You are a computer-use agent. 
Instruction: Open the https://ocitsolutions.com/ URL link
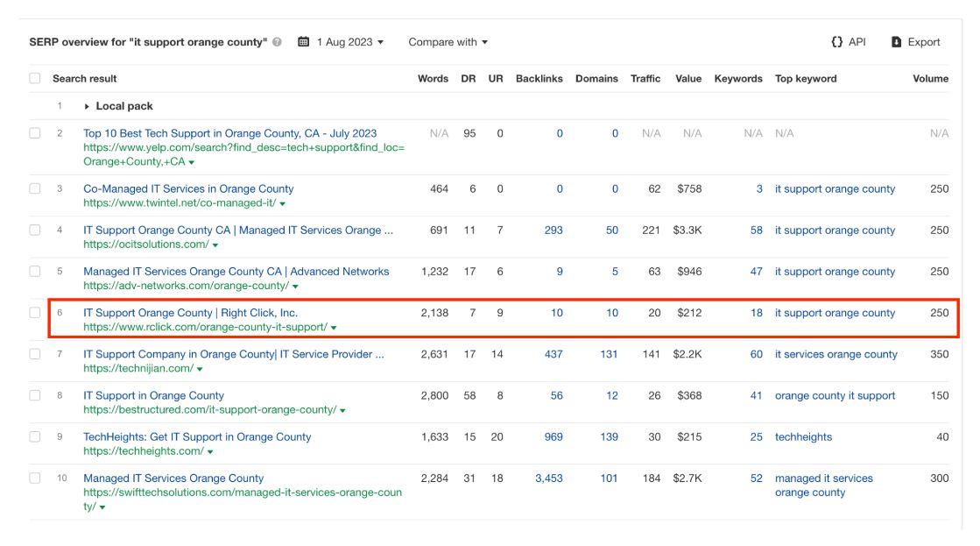click(x=145, y=245)
